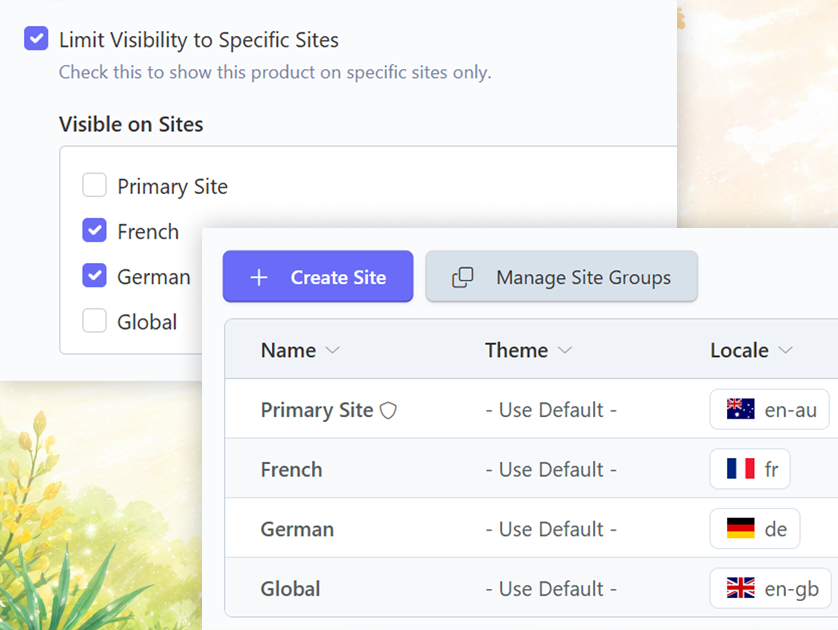Open the Theme column sort chevron

565,351
